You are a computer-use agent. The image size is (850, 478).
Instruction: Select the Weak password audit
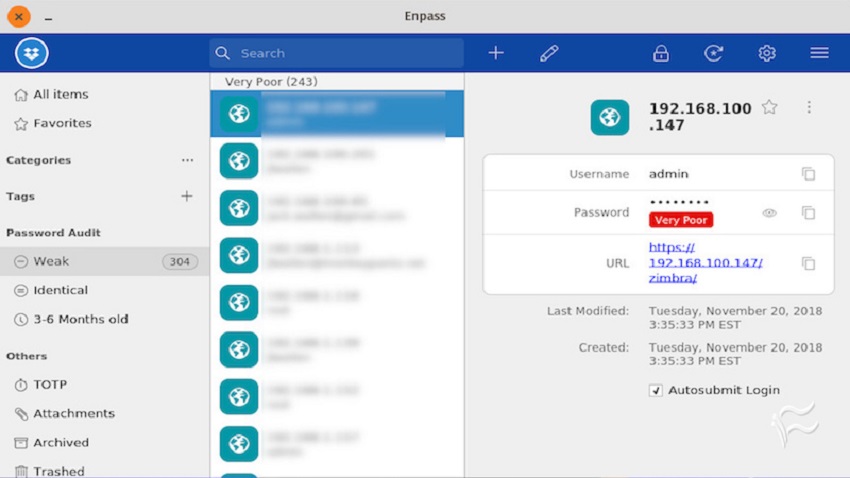pos(105,261)
